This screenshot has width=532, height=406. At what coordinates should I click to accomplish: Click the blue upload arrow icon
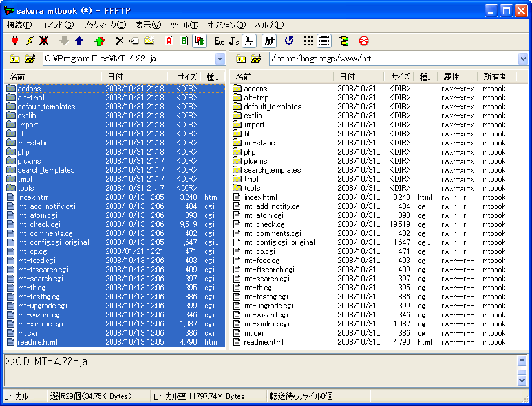click(79, 41)
